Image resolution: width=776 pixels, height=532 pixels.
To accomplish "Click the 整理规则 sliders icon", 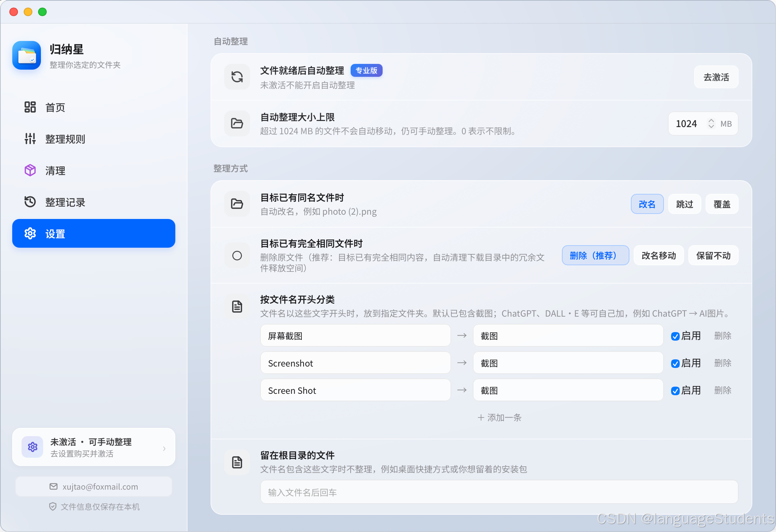I will pos(30,139).
